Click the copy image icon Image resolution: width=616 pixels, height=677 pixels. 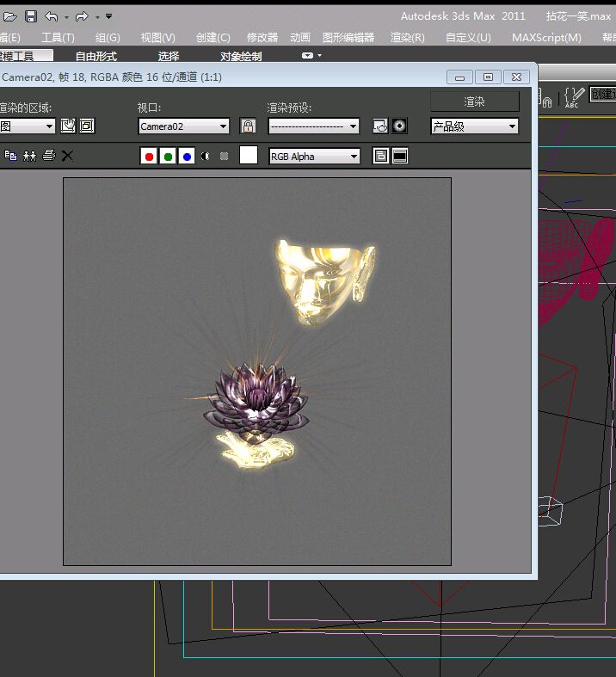(x=11, y=156)
